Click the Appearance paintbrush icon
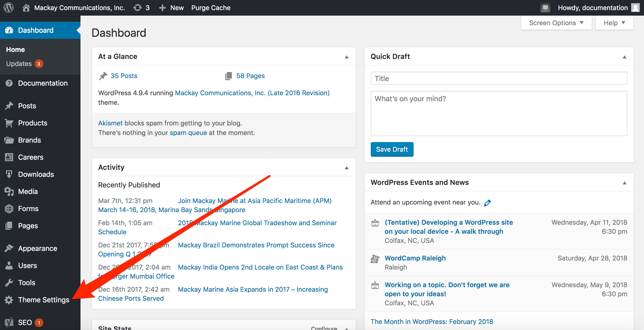 coord(9,248)
